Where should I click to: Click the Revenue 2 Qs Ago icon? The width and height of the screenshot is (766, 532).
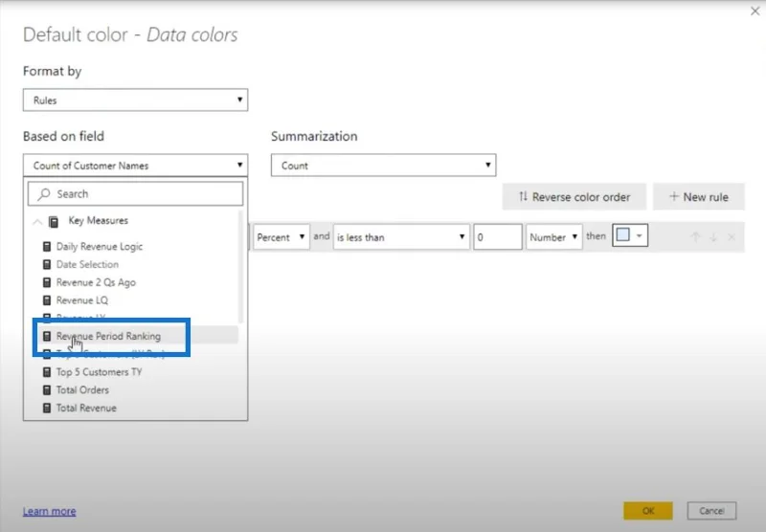47,282
